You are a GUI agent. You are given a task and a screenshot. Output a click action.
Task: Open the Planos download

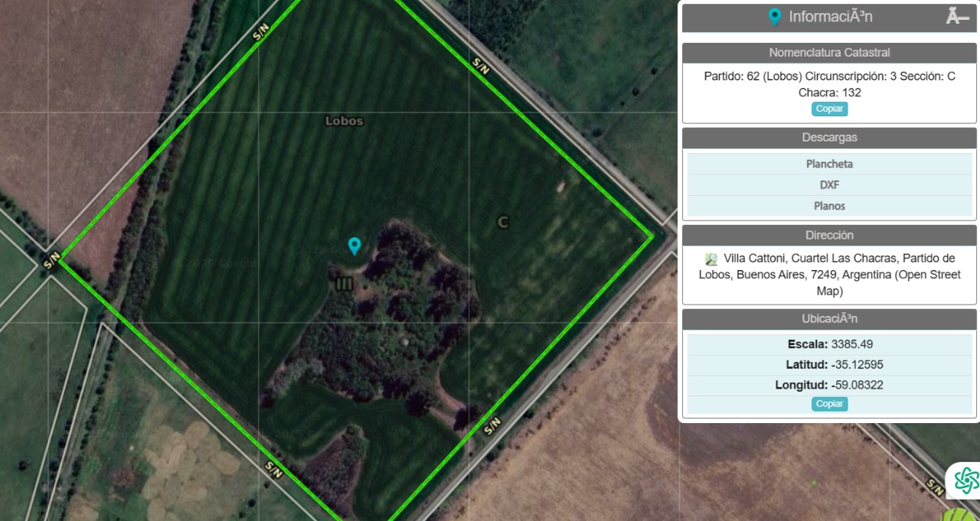[x=829, y=206]
